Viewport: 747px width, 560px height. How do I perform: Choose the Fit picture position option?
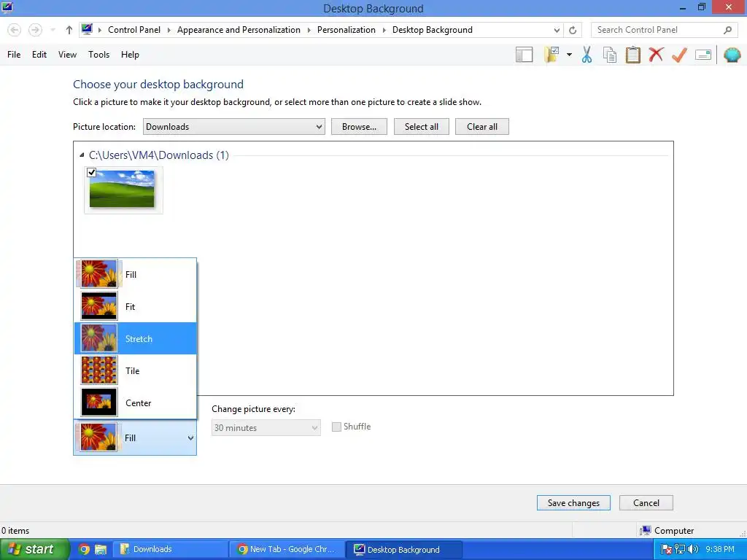click(135, 306)
